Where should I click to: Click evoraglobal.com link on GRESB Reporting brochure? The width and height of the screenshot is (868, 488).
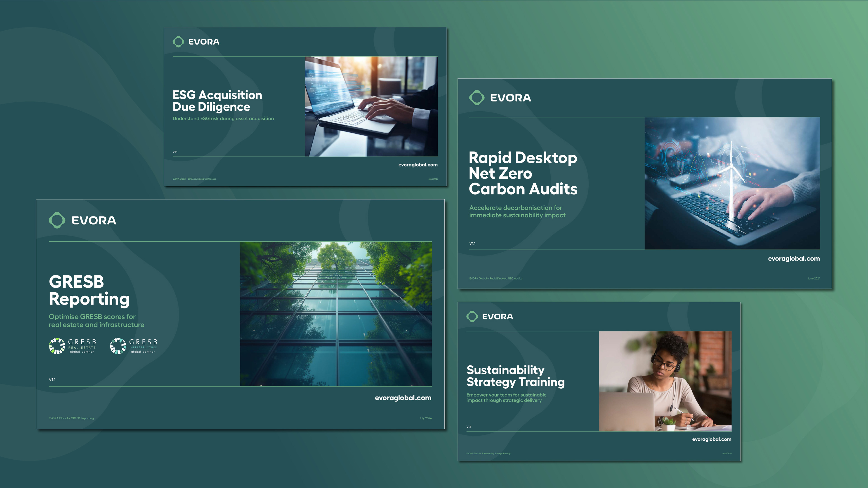(x=403, y=398)
